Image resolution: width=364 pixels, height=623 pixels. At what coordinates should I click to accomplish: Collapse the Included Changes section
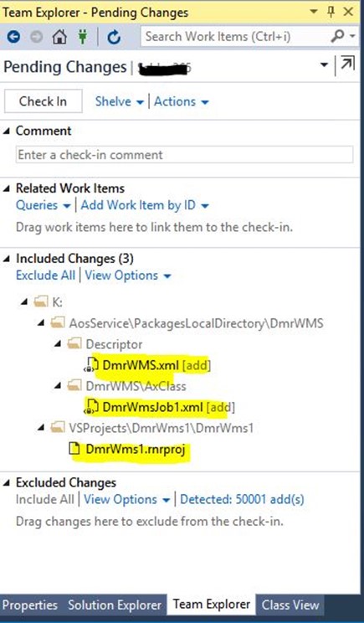tap(7, 259)
